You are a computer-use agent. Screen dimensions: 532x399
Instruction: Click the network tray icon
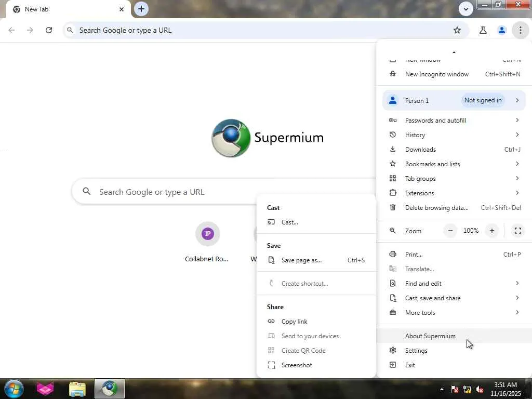[x=467, y=390]
